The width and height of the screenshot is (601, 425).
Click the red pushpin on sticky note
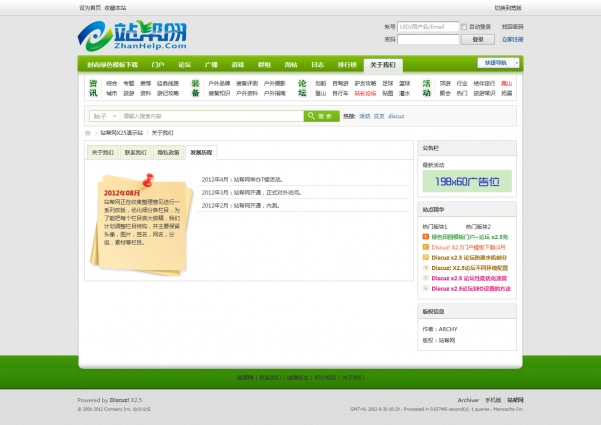pos(148,180)
